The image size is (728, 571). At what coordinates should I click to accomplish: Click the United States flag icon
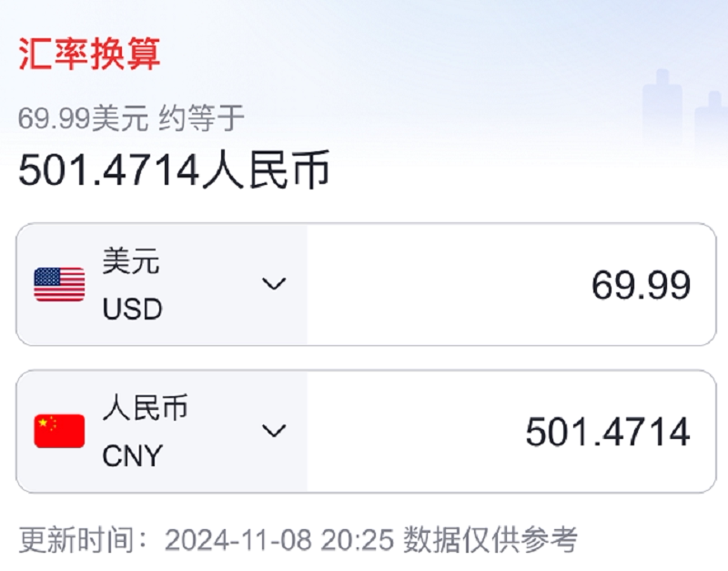point(59,285)
